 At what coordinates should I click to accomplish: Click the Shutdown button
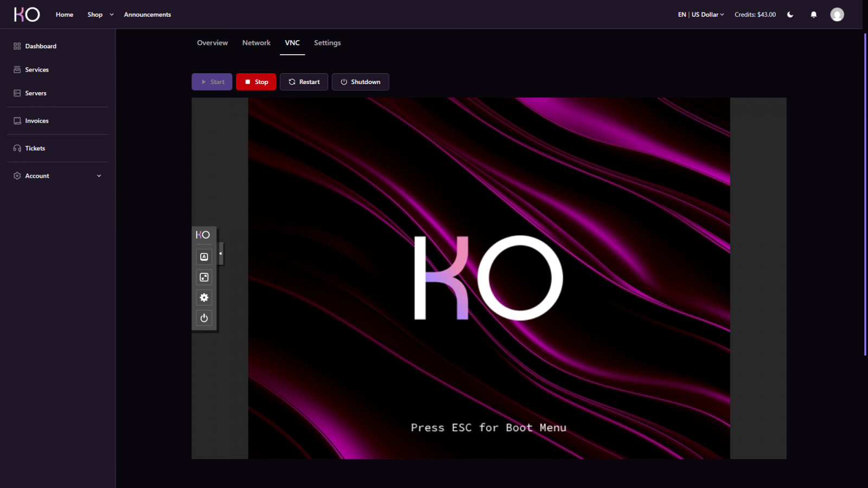click(x=360, y=82)
